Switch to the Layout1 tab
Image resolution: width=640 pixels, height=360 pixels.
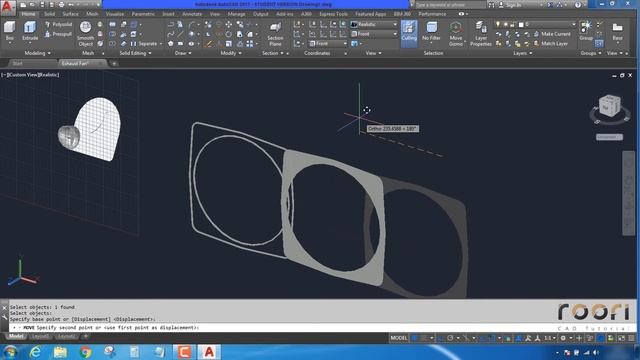coord(40,336)
